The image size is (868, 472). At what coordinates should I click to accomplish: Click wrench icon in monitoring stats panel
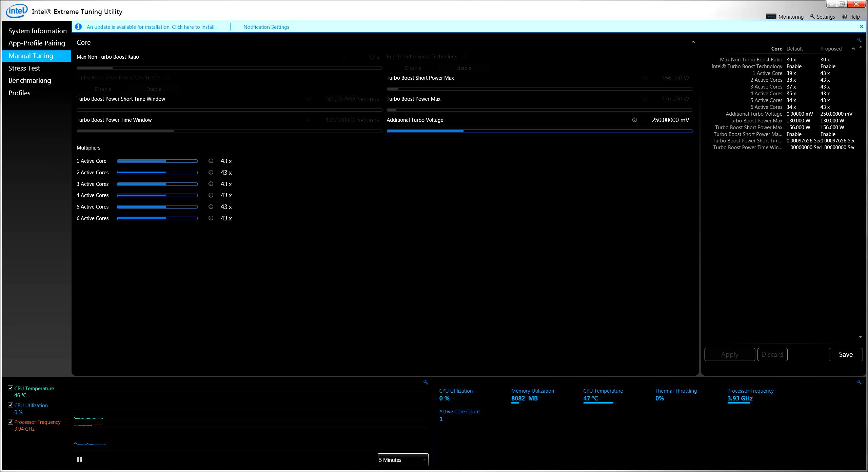coord(859,382)
